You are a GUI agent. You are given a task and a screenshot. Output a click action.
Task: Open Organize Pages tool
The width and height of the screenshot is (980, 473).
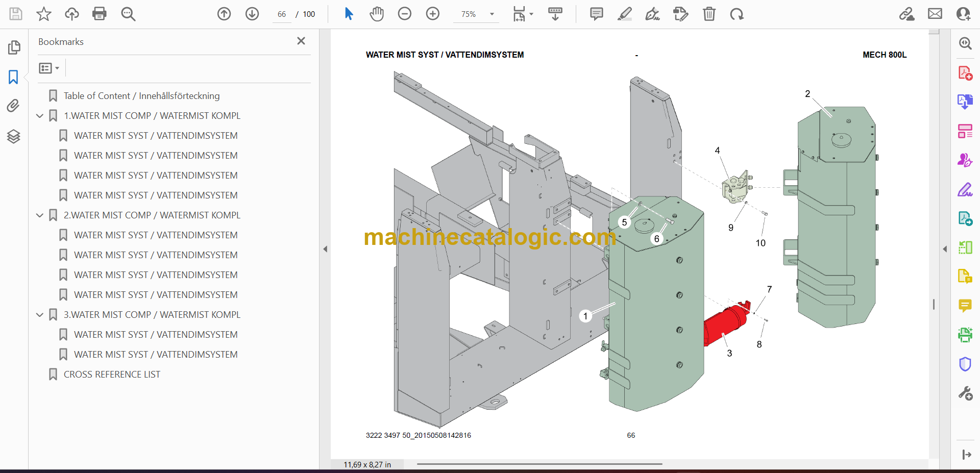[965, 131]
